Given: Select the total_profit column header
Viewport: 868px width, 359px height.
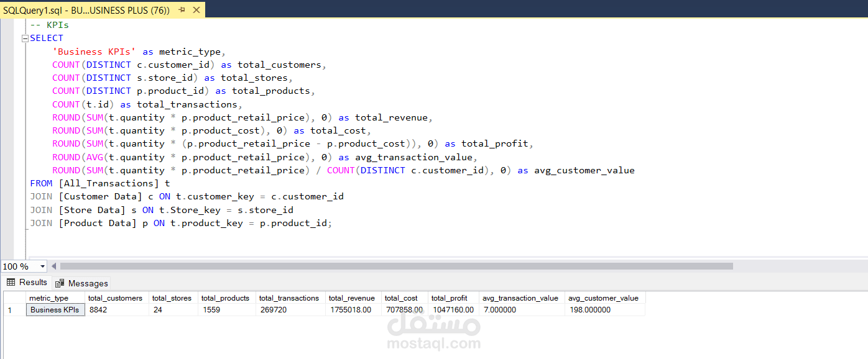Looking at the screenshot, I should (453, 298).
